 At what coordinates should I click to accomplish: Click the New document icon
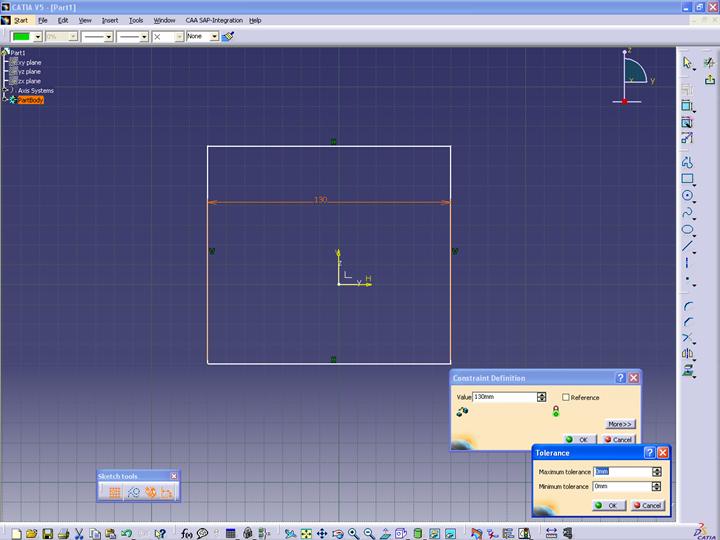click(17, 534)
